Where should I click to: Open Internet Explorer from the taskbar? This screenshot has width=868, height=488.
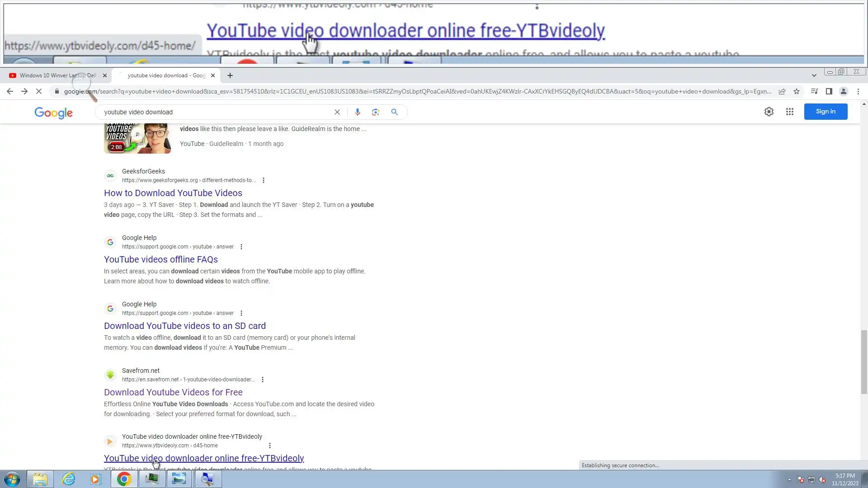click(68, 479)
